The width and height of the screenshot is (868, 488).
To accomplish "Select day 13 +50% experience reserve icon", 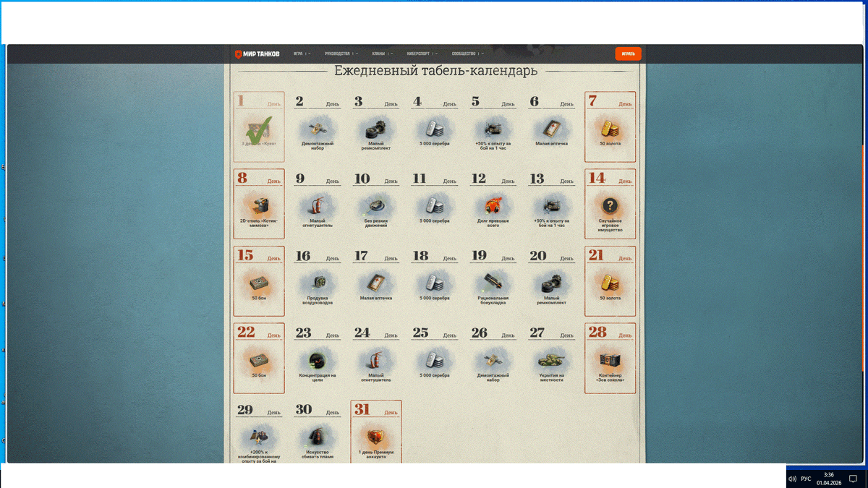I will tap(552, 205).
